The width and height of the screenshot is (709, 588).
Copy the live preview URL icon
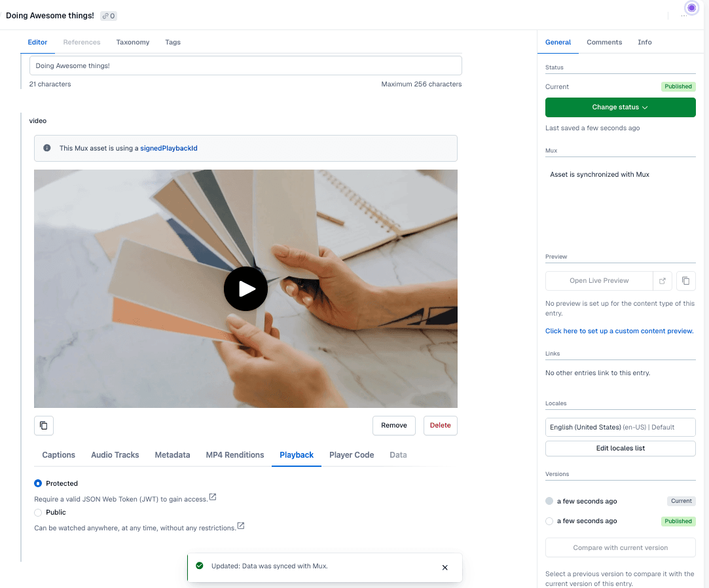685,281
